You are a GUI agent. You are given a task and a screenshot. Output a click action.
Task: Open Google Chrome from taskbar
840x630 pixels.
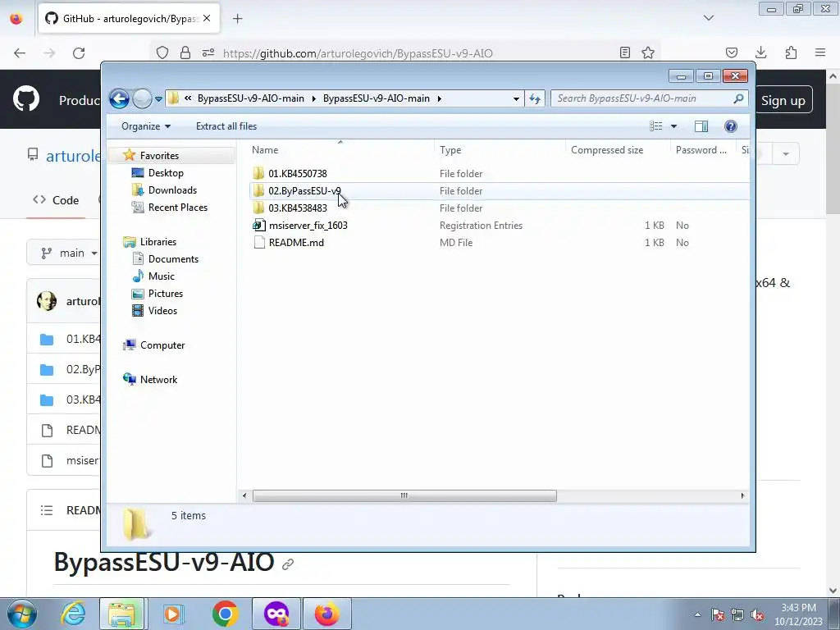click(225, 614)
